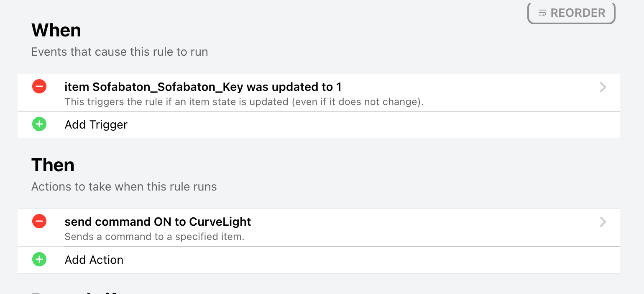Delete the CurveLight action using red minus
Image resolution: width=644 pixels, height=294 pixels.
coord(39,222)
